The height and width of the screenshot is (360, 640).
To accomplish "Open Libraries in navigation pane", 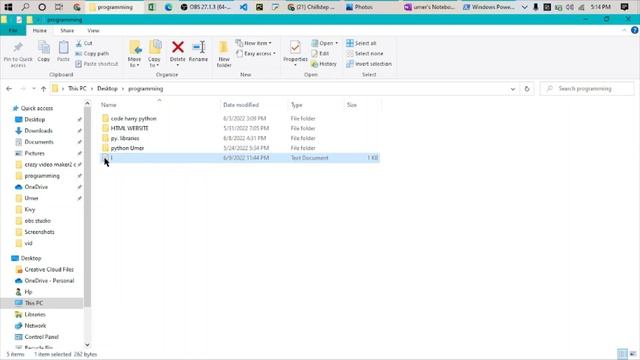I will [x=35, y=315].
